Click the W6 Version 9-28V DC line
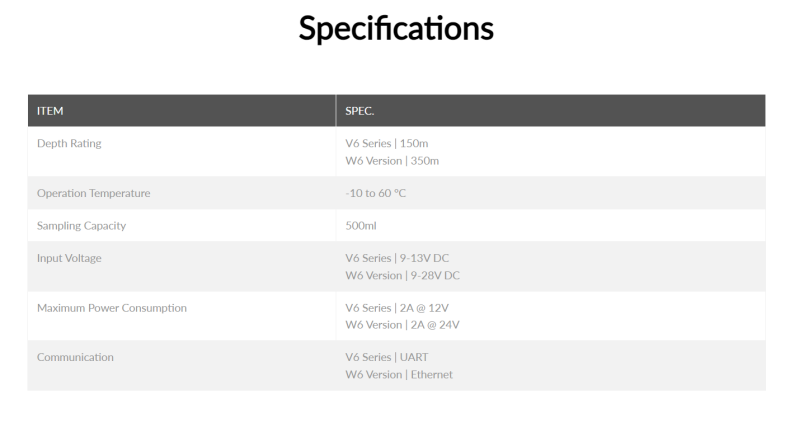The image size is (799, 422). click(x=402, y=275)
